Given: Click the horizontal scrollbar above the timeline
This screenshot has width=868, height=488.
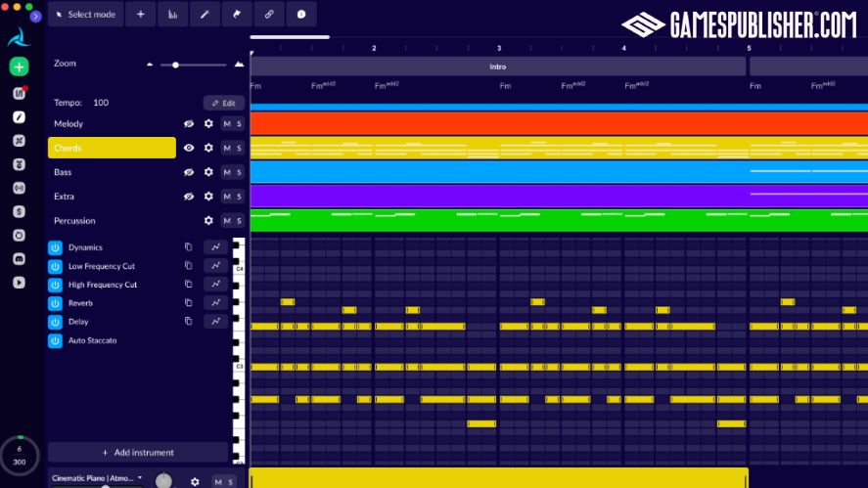Looking at the screenshot, I should (290, 37).
